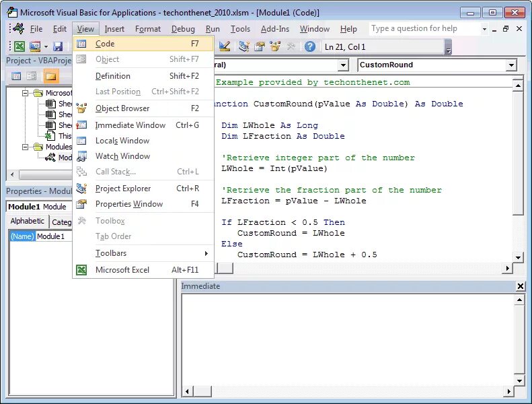The image size is (532, 404).
Task: Select Project Explorer menu entry
Action: point(143,189)
